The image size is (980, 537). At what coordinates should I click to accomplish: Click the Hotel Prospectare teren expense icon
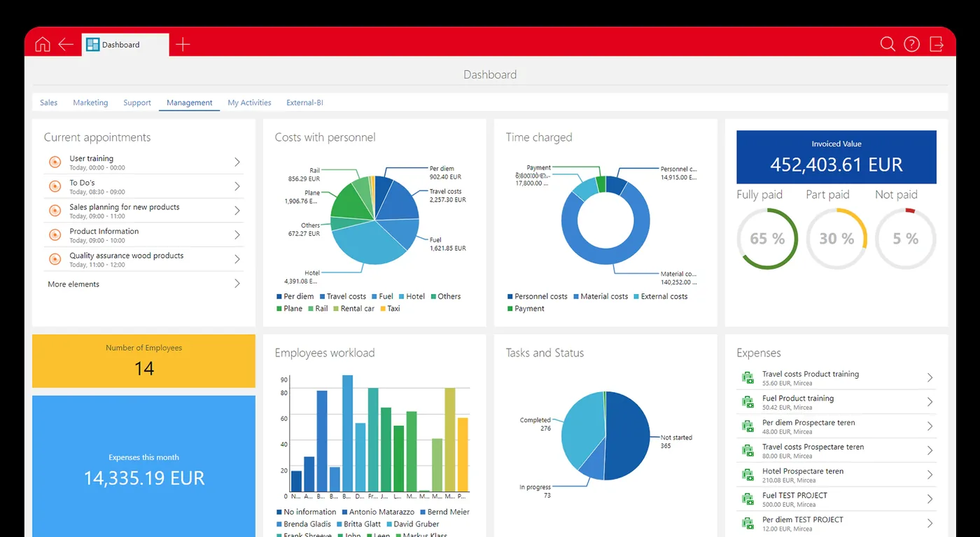747,475
